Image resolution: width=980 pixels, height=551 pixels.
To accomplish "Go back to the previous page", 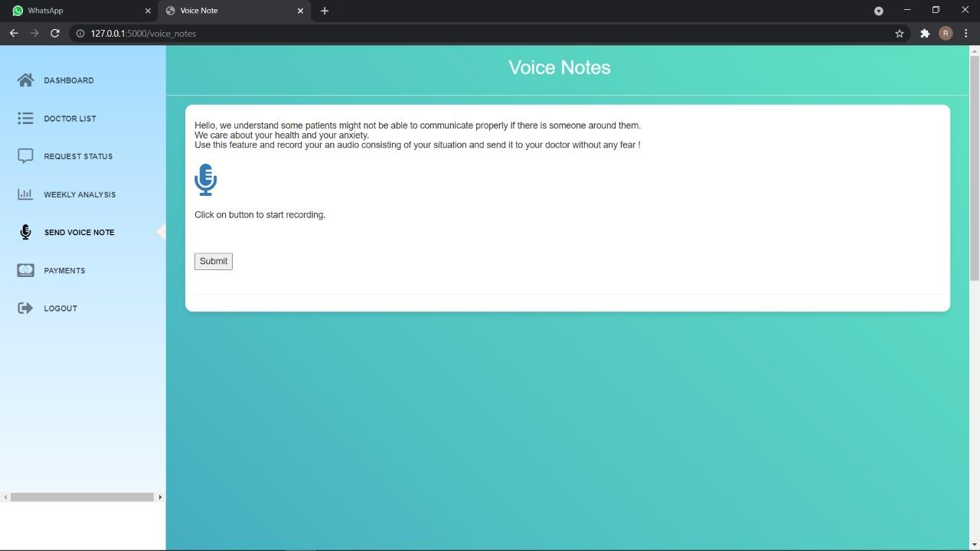I will [x=14, y=33].
